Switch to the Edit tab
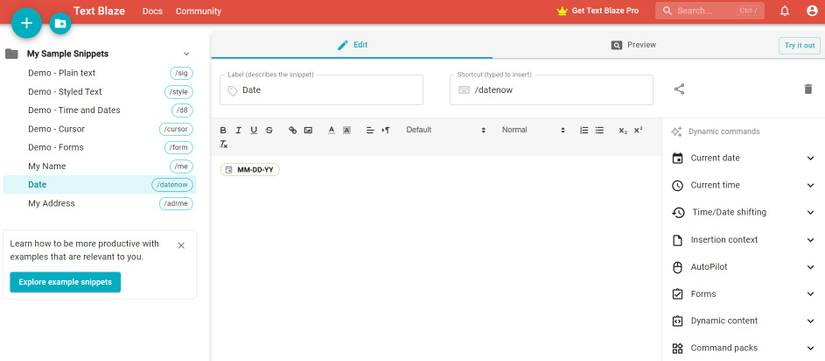The image size is (825, 361). pos(352,45)
